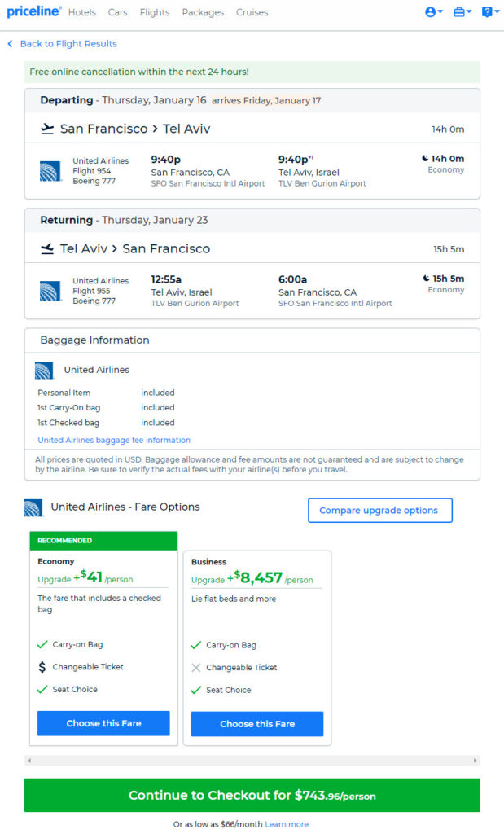Click the Priceline logo
This screenshot has height=834, width=504.
pyautogui.click(x=34, y=11)
